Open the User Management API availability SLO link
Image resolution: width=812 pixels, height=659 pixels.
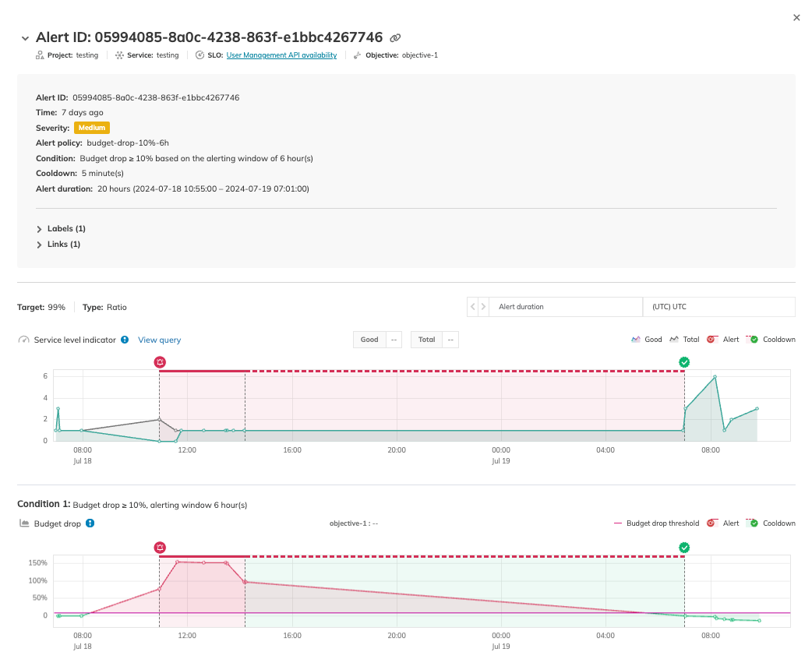tap(281, 55)
